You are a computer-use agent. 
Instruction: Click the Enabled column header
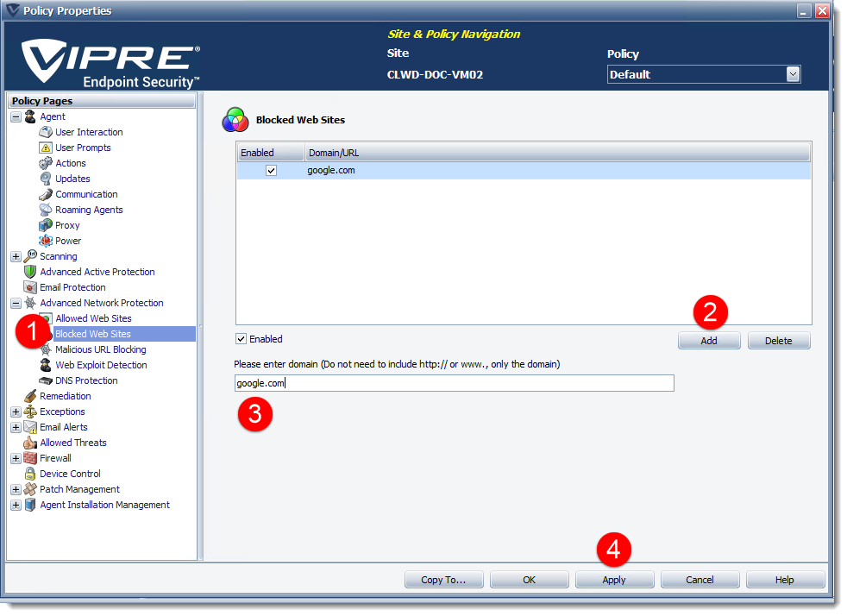pos(271,153)
